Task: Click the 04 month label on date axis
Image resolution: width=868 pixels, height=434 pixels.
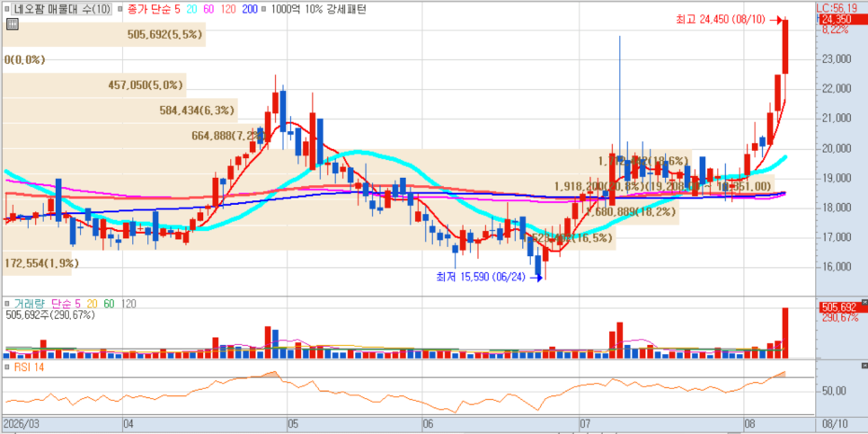Action: click(x=128, y=424)
